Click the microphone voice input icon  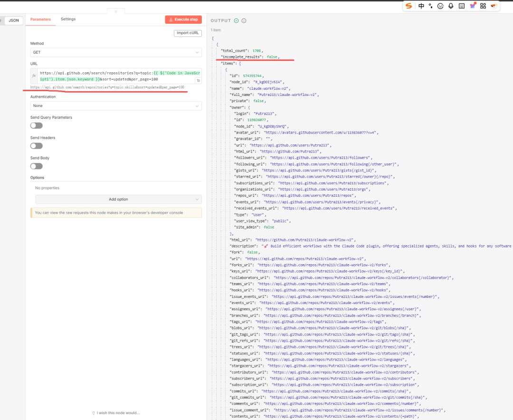[451, 6]
